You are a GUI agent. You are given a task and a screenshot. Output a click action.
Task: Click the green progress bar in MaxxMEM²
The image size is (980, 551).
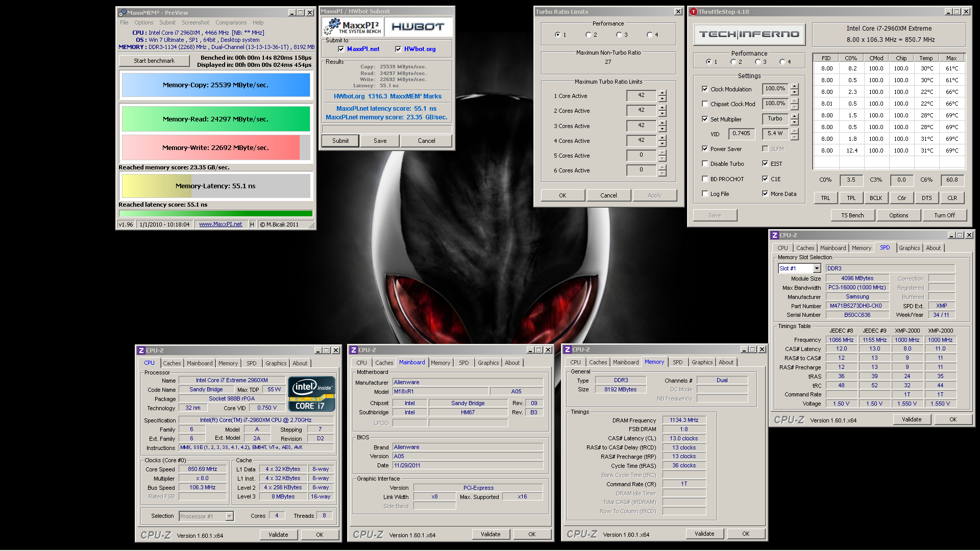click(216, 213)
